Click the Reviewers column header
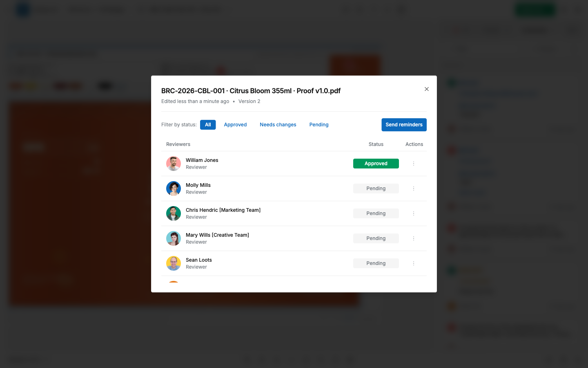 point(178,144)
